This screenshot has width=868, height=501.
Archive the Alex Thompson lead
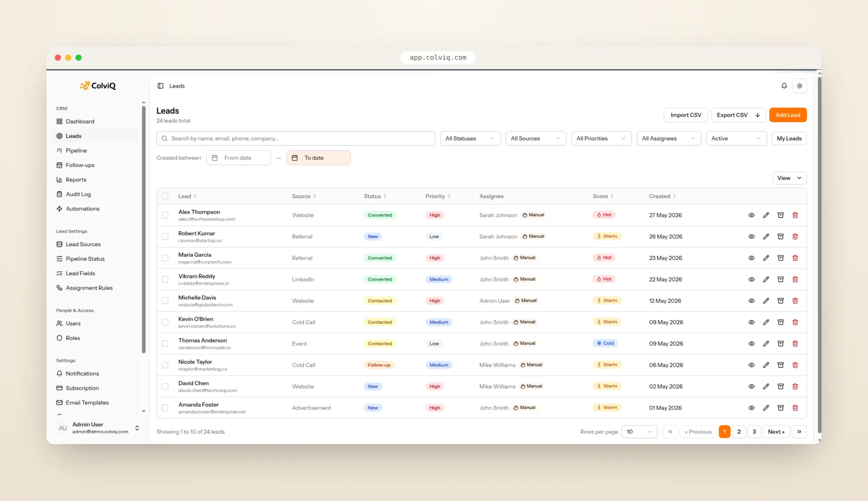780,215
